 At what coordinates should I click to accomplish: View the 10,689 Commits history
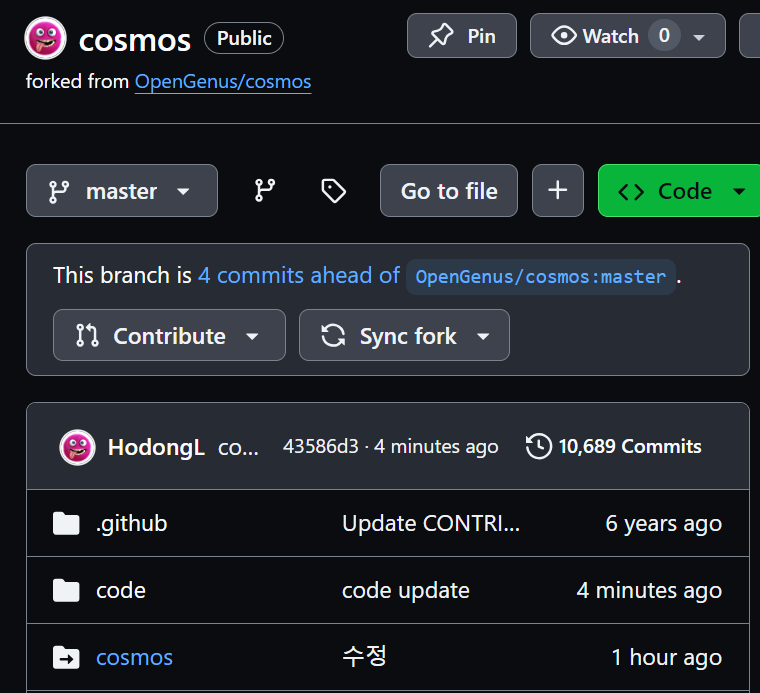614,446
